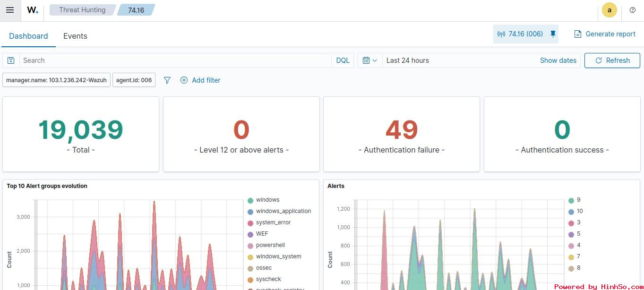Refresh the dashboard data
Screen dimensions: 644x290
(612, 60)
